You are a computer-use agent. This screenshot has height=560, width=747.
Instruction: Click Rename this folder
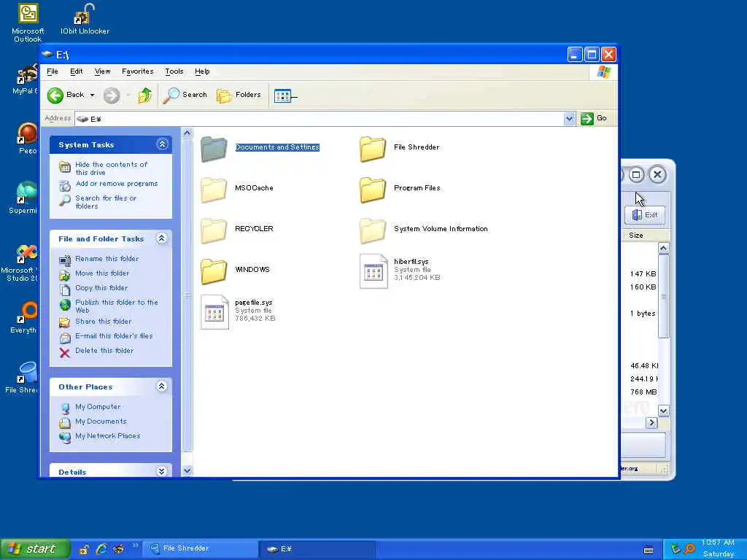[107, 259]
